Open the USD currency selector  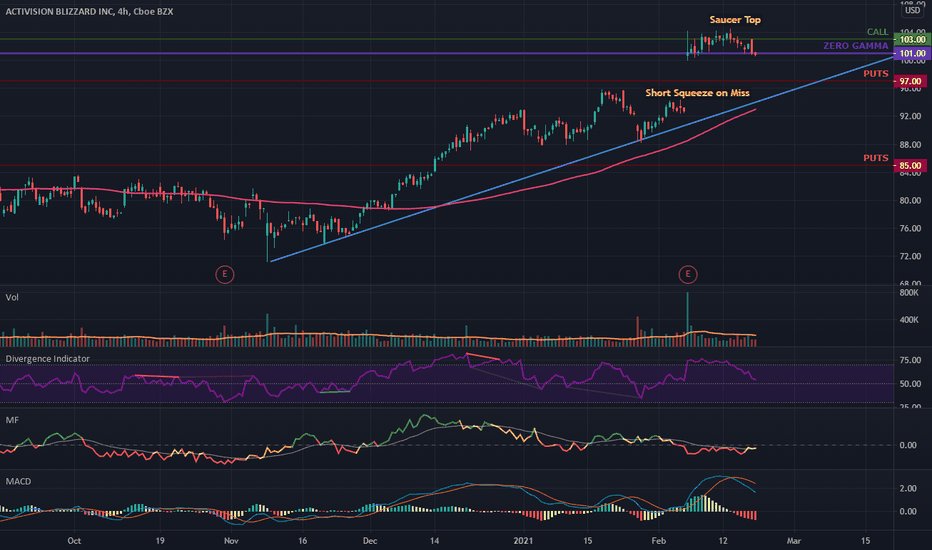912,10
